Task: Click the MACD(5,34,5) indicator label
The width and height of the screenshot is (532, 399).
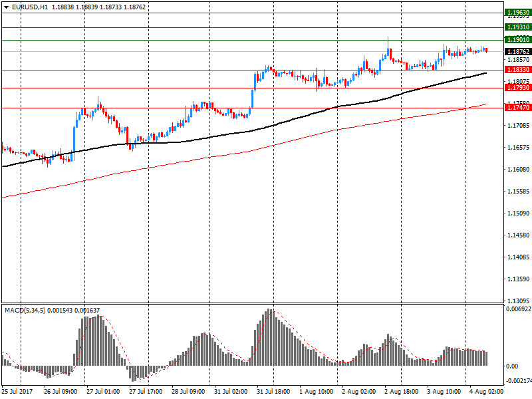Action: [25, 310]
